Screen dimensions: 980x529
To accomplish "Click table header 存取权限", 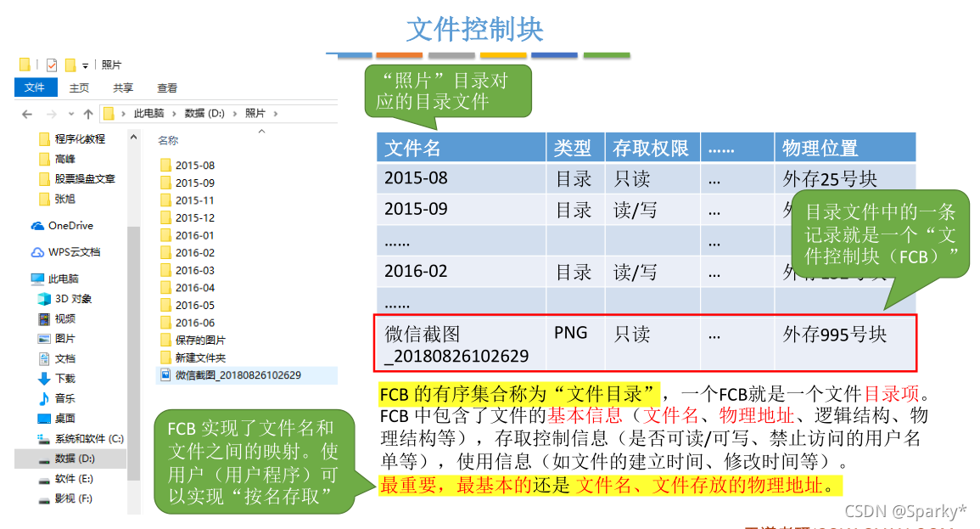I will (x=651, y=149).
